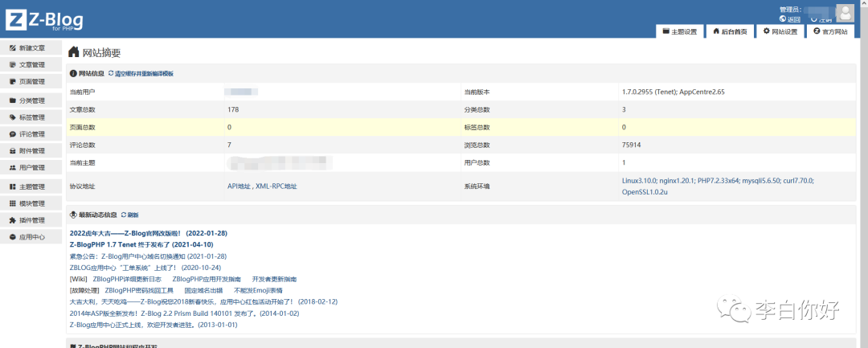This screenshot has height=348, width=868.
Task: Open 应用中心 in the sidebar
Action: (x=31, y=237)
